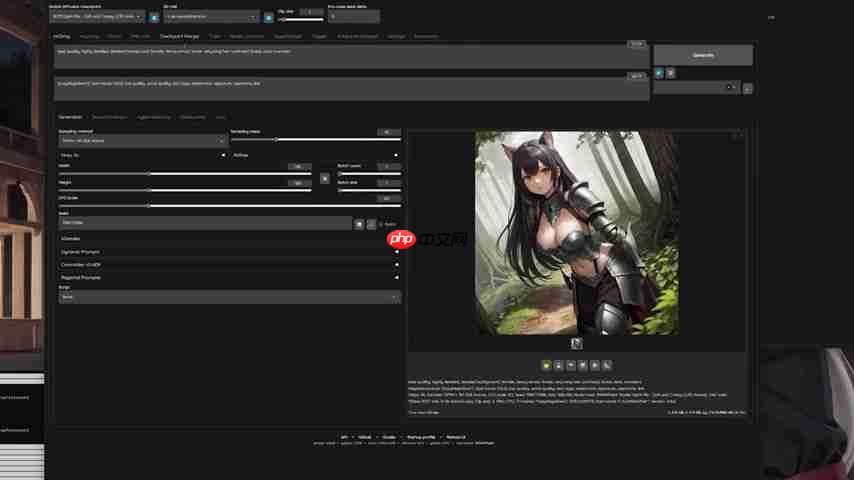
Task: Click the Generate button
Action: point(703,56)
